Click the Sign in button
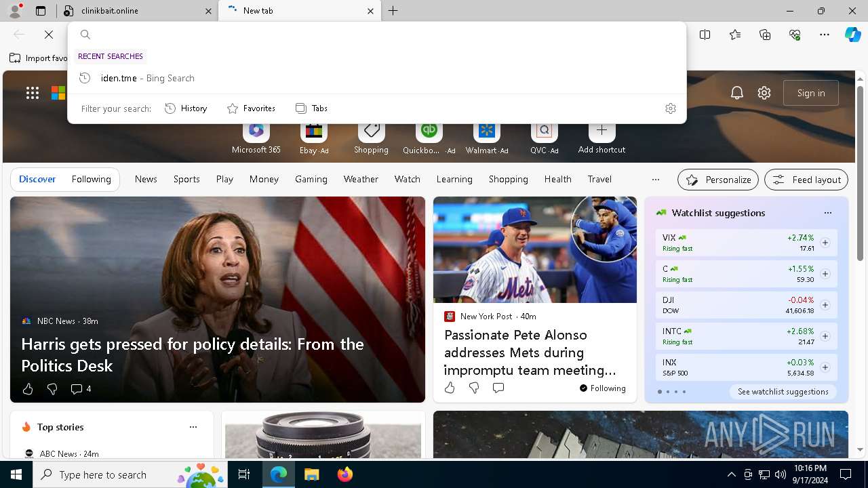The image size is (868, 488). tap(811, 93)
